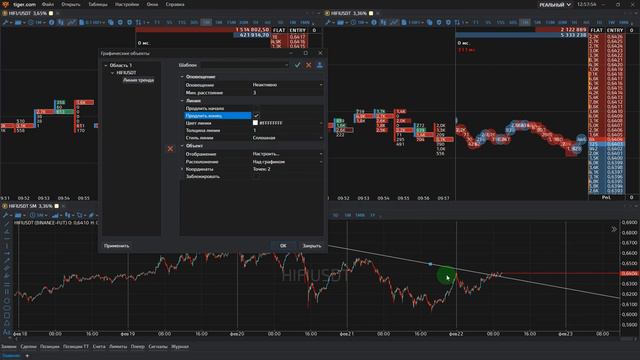Uncheck Продлить конец checkbox

(x=256, y=116)
